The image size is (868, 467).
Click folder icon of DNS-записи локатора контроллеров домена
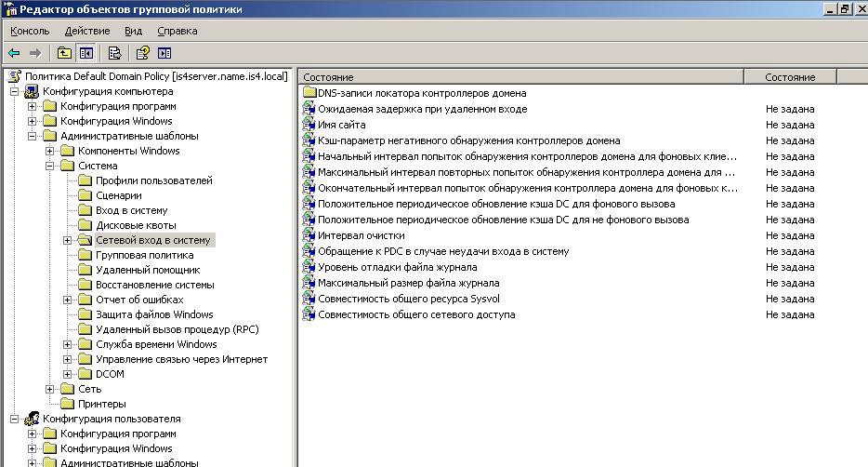point(309,93)
